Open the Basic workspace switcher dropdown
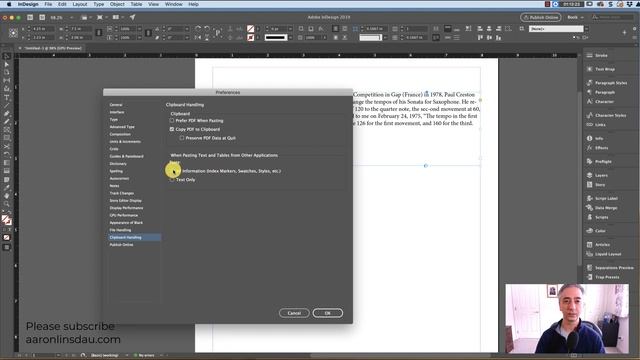 point(576,18)
